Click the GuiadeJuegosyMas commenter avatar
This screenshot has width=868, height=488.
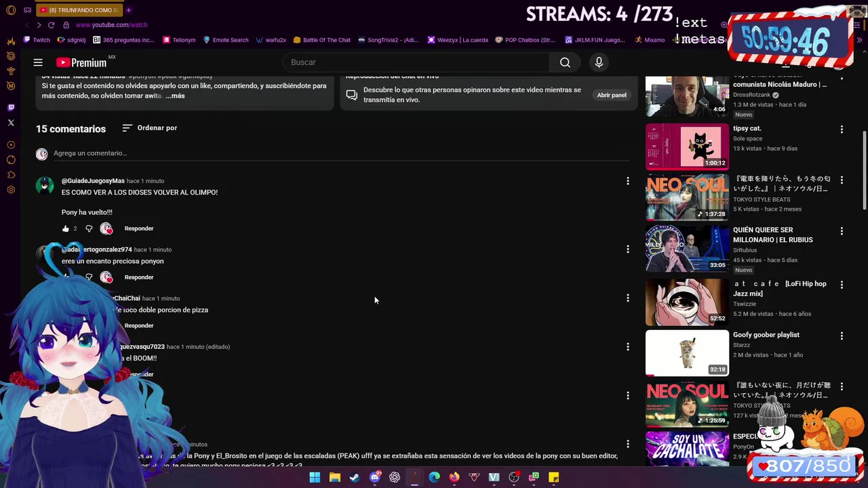pyautogui.click(x=45, y=186)
